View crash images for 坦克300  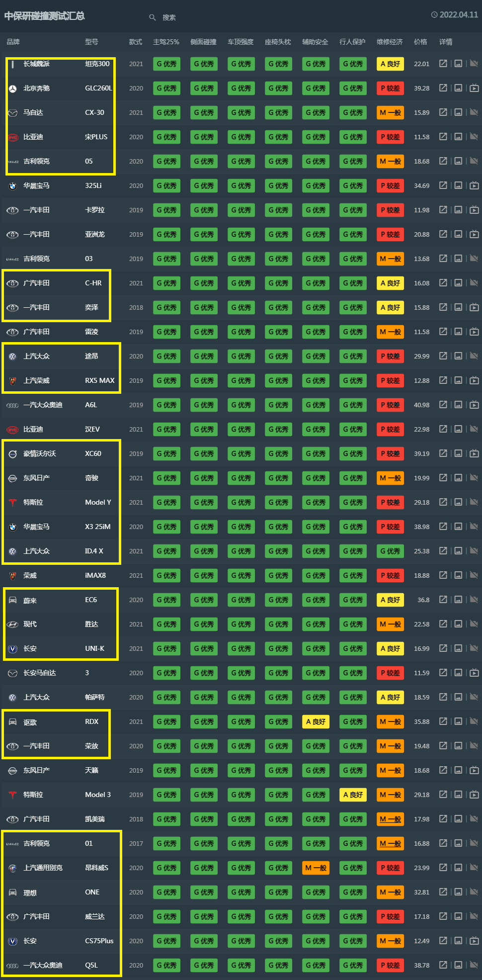coord(458,64)
